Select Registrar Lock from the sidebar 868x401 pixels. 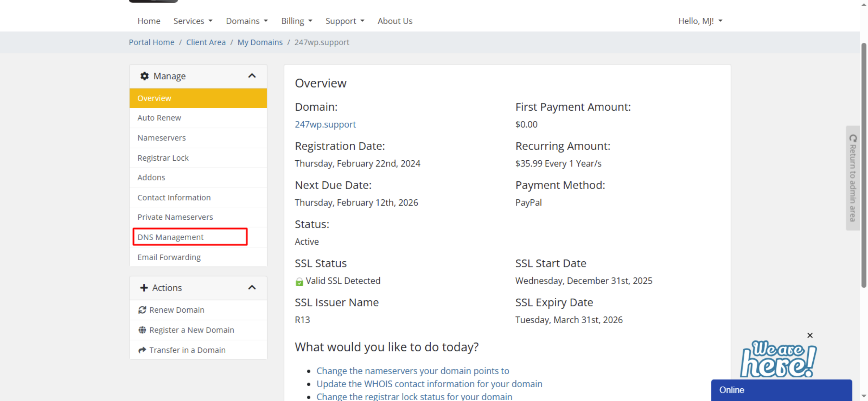coord(163,157)
